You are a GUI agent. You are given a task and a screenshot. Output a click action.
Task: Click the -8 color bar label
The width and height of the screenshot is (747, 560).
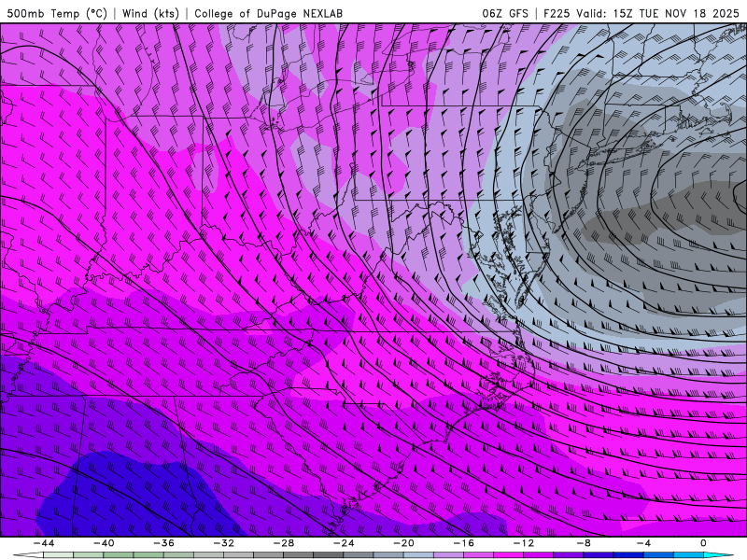pos(585,543)
